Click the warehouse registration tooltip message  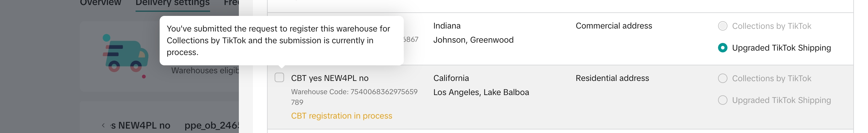278,41
